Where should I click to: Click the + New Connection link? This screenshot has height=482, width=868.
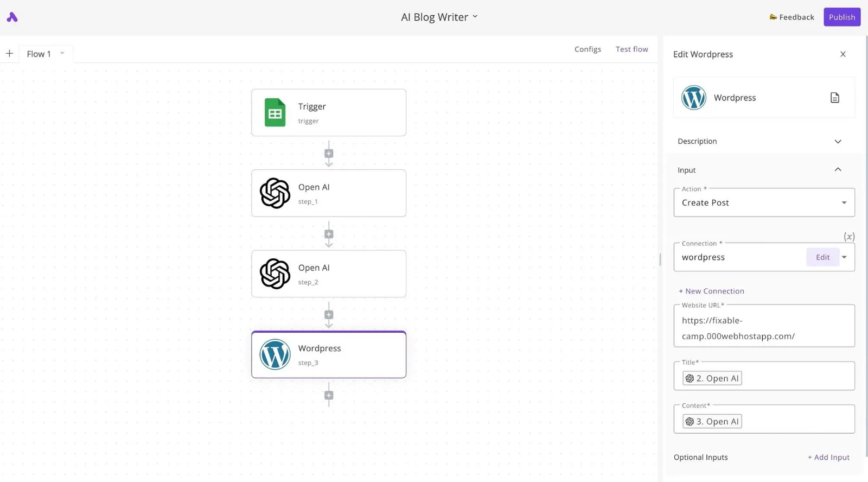711,291
